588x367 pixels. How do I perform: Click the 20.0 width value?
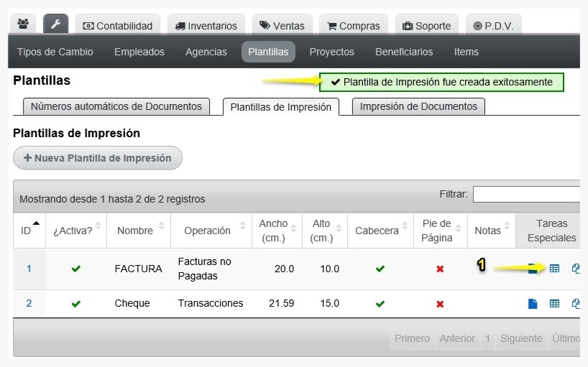(284, 269)
